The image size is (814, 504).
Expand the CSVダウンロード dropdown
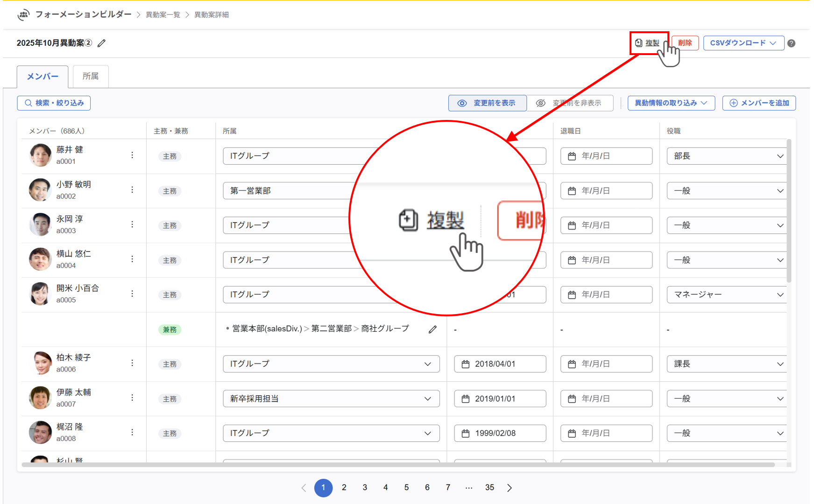click(743, 43)
